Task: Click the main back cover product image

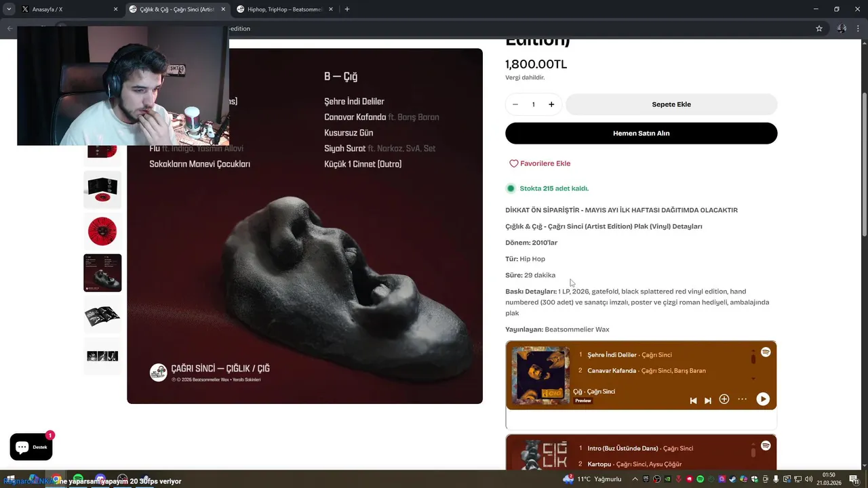Action: click(x=304, y=226)
